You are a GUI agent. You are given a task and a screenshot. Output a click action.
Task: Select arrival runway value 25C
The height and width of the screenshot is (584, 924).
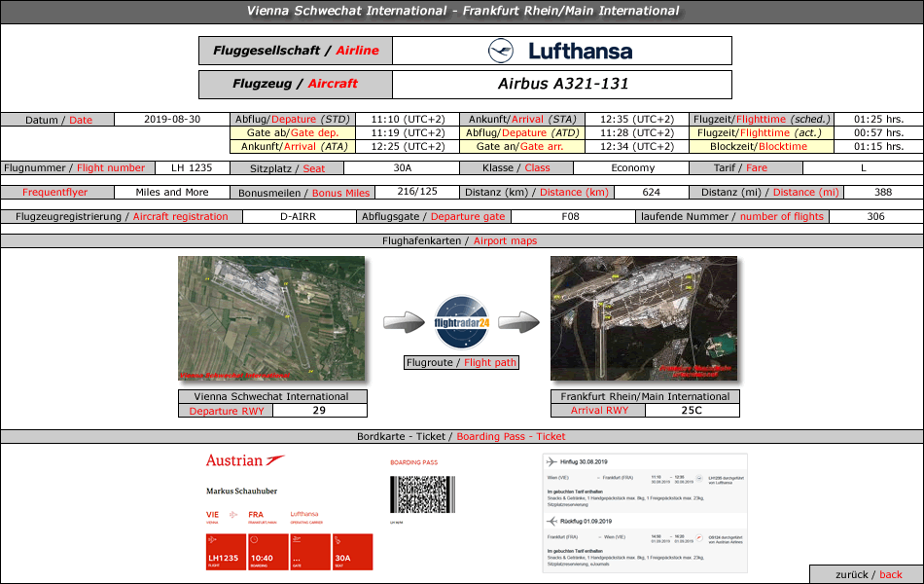click(x=692, y=410)
